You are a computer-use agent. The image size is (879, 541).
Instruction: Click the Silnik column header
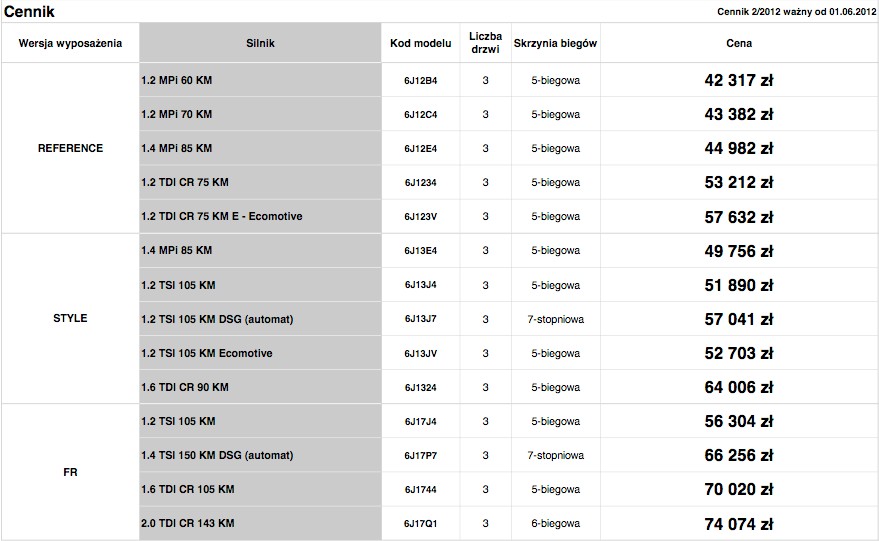pos(260,44)
